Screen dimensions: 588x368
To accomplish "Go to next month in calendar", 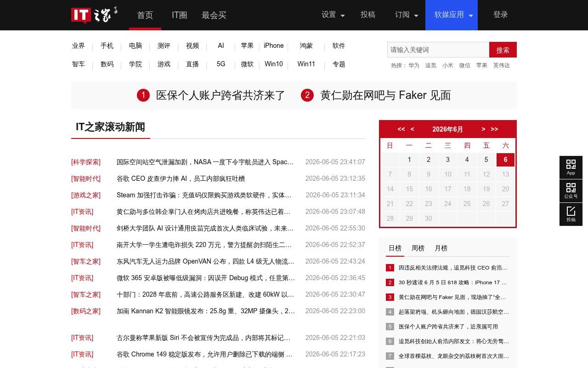I will 483,129.
